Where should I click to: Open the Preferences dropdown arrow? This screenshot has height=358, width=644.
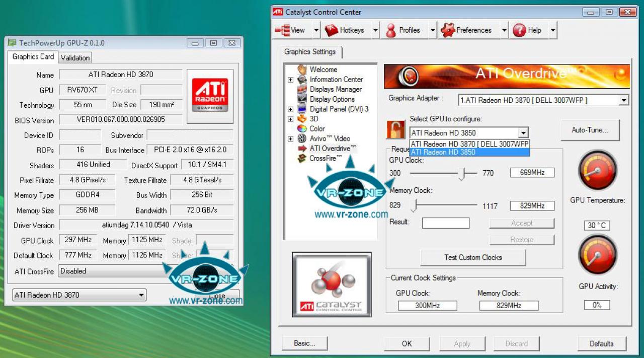click(504, 30)
